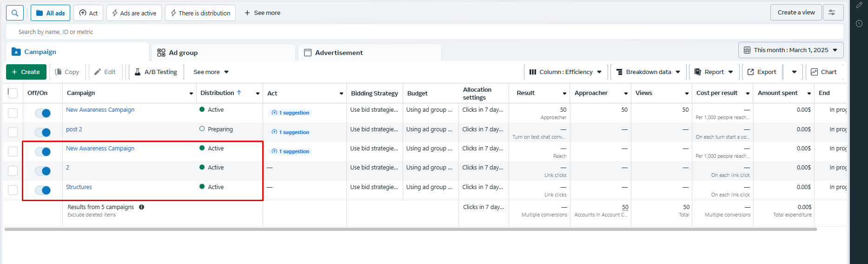Check the box for the first New Awareness Campaign row

[x=13, y=113]
